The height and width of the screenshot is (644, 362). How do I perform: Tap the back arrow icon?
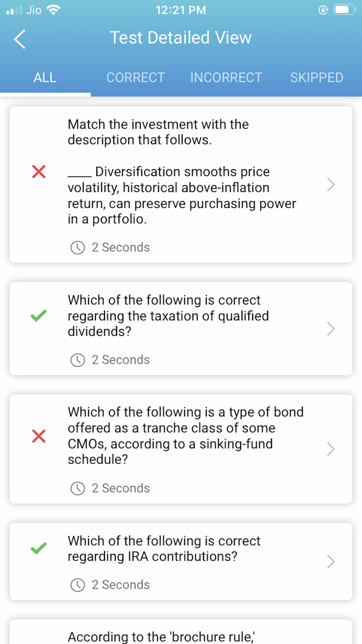click(x=20, y=39)
